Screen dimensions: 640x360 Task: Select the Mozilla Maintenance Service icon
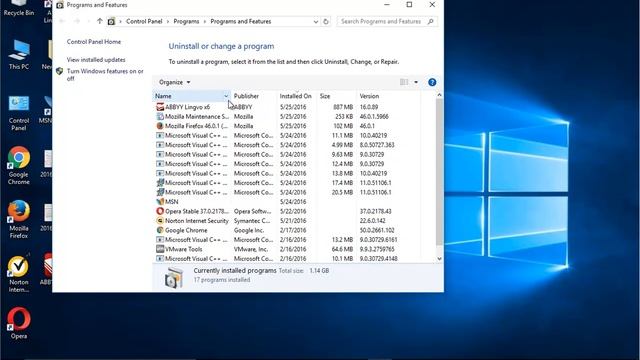click(x=160, y=116)
